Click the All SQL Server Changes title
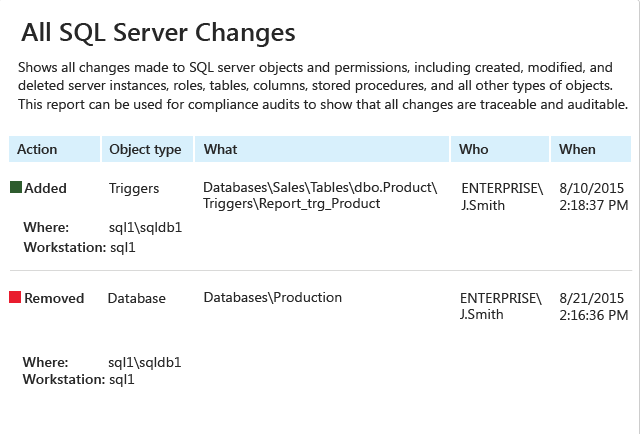Screen dimensions: 640x434 point(158,33)
